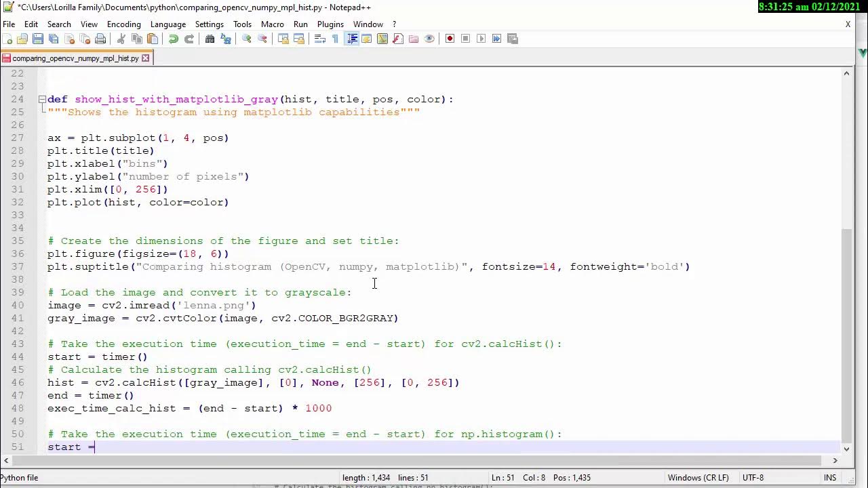The height and width of the screenshot is (488, 868).
Task: Click the Save All toolbar icon
Action: coord(54,39)
